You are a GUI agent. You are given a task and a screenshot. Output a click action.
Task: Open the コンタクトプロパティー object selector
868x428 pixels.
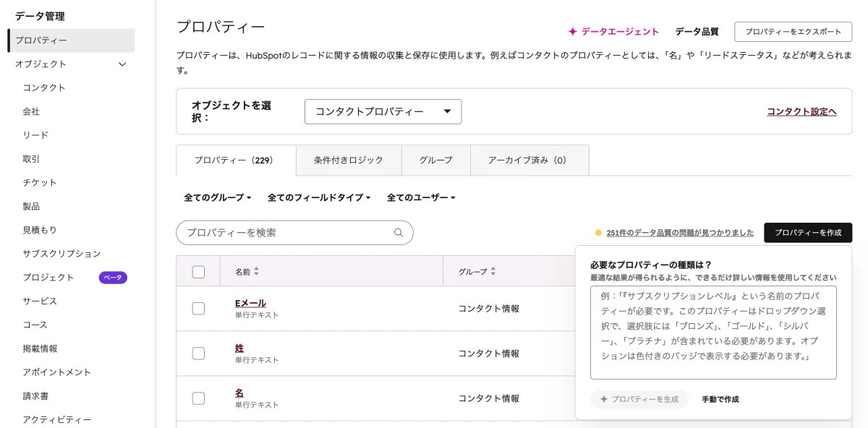pyautogui.click(x=383, y=111)
